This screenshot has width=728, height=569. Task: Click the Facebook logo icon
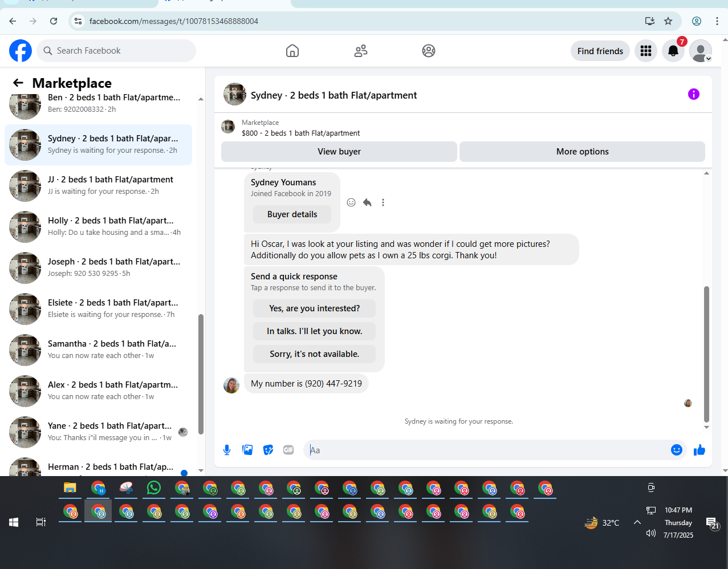[21, 51]
